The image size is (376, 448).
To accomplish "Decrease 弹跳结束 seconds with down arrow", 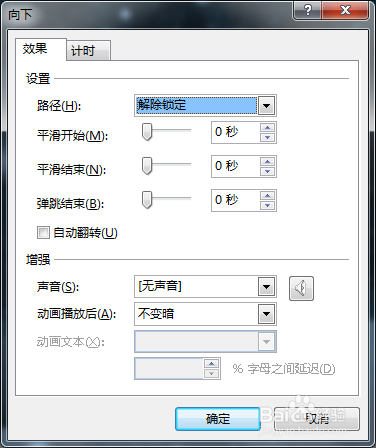I will [267, 205].
